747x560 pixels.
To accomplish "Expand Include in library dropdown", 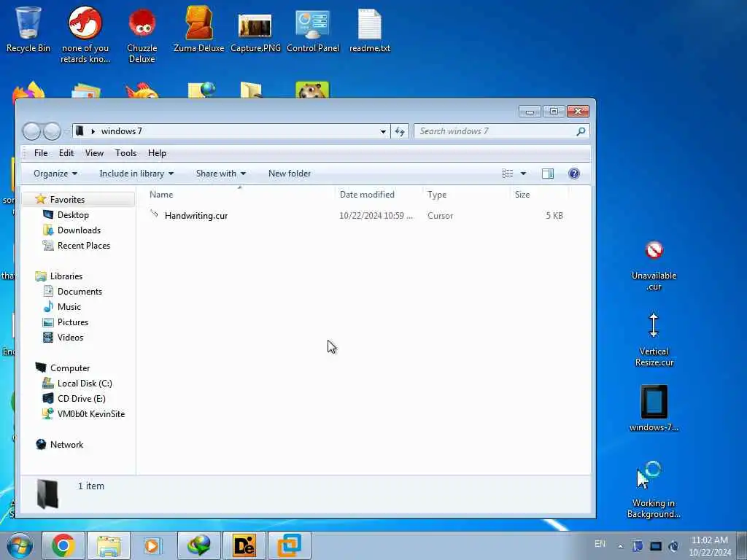I will click(136, 174).
